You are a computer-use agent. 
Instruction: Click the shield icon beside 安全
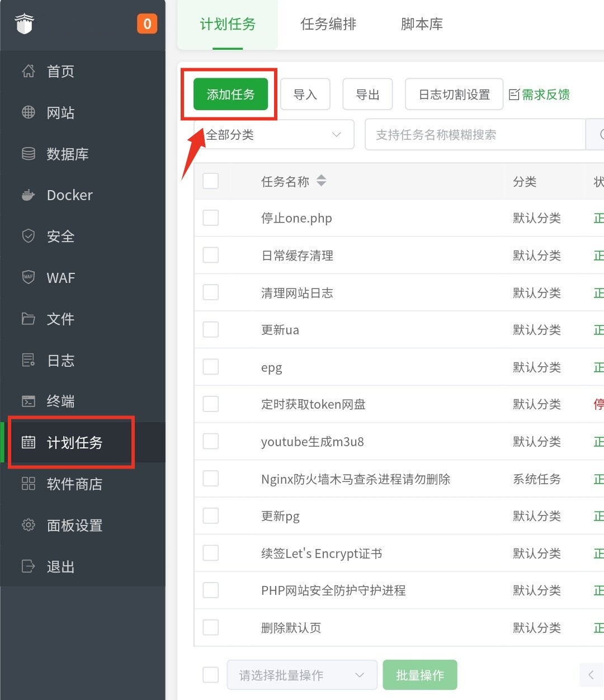point(29,236)
